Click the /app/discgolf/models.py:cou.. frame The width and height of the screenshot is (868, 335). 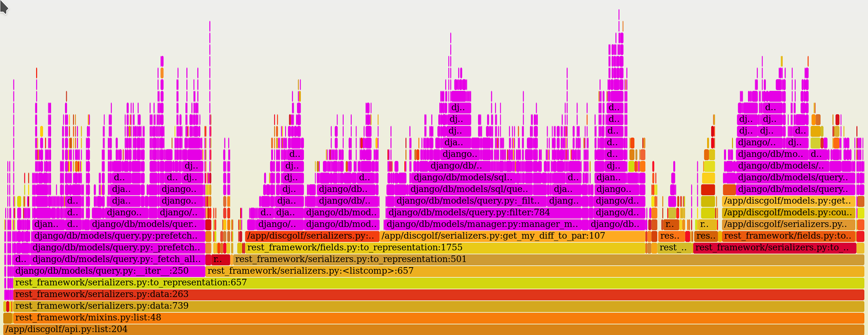(x=789, y=212)
